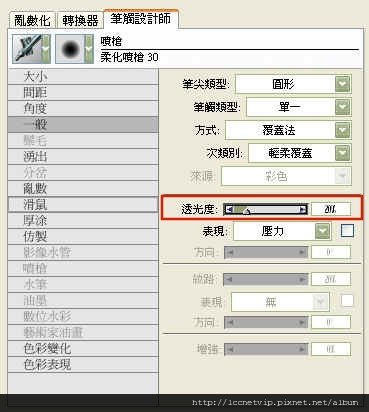
Task: Open the 次類別 dropdown showing 輕柔覆蓋
Action: (343, 153)
